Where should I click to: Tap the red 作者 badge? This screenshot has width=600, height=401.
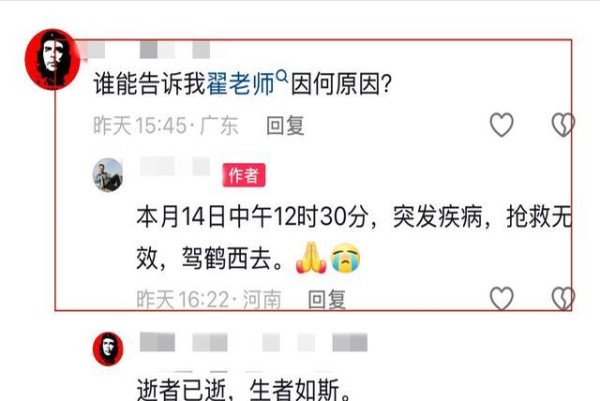pos(244,175)
